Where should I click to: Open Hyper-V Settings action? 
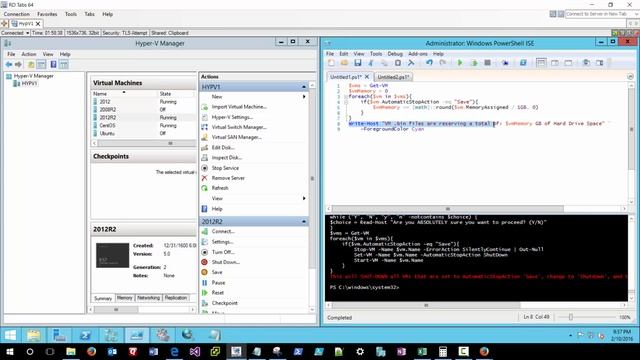point(231,117)
